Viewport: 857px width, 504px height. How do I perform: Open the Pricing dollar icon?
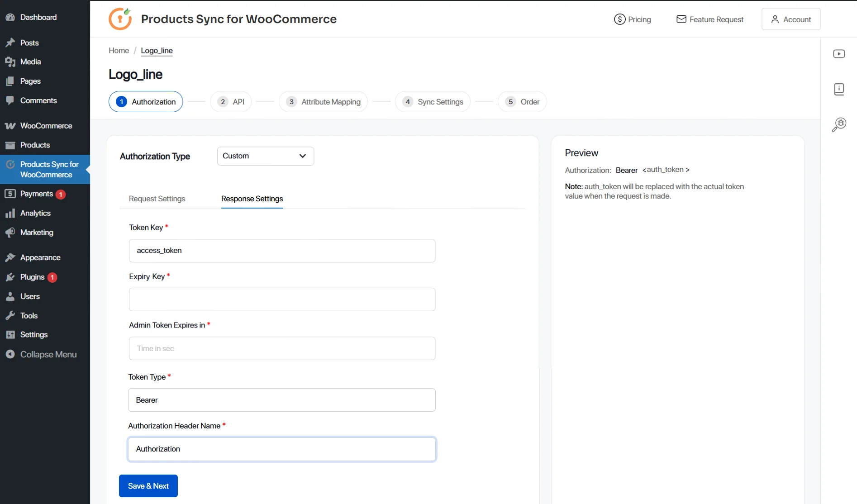point(619,19)
